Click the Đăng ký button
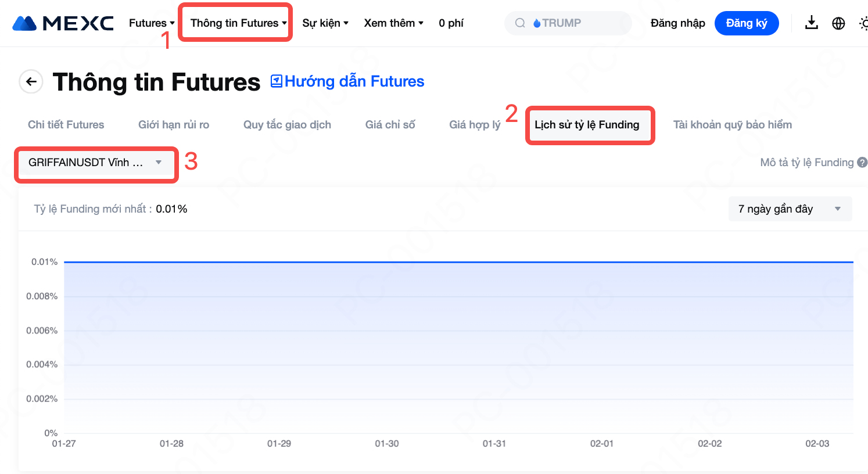 click(746, 23)
